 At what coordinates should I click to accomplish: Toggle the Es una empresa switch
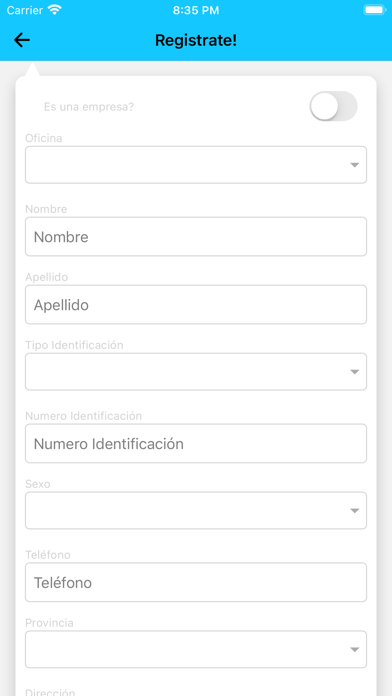coord(333,107)
